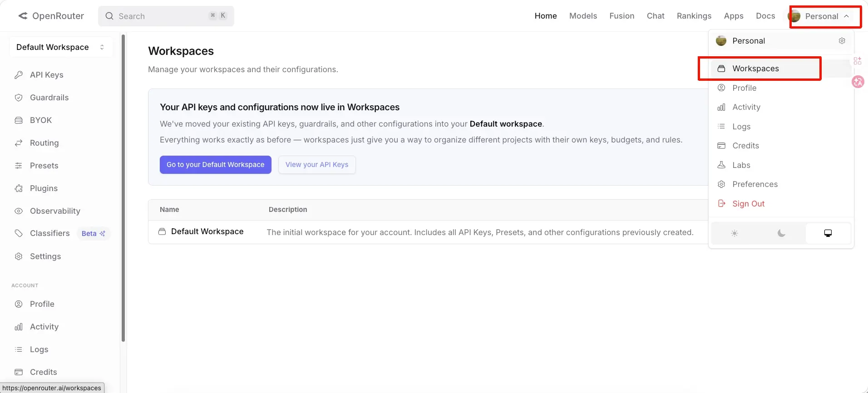868x393 pixels.
Task: Click the OpenRouter logo
Action: (51, 16)
